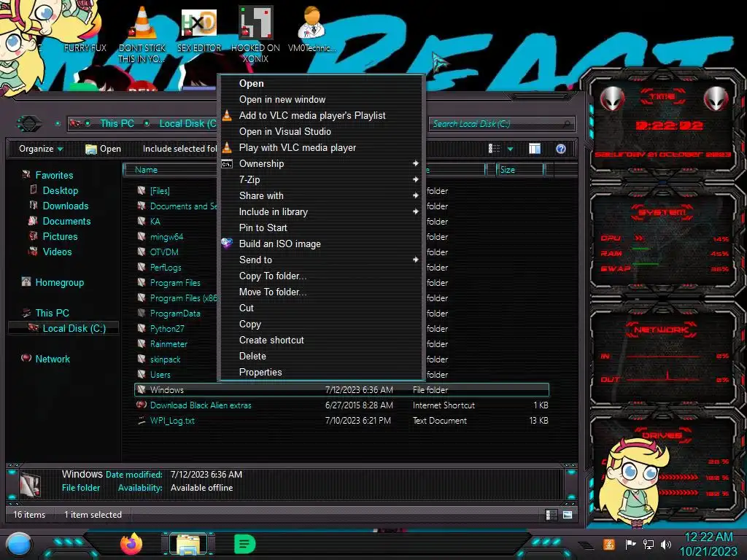Select Open in Visual Studio
This screenshot has width=747, height=560.
321,131
